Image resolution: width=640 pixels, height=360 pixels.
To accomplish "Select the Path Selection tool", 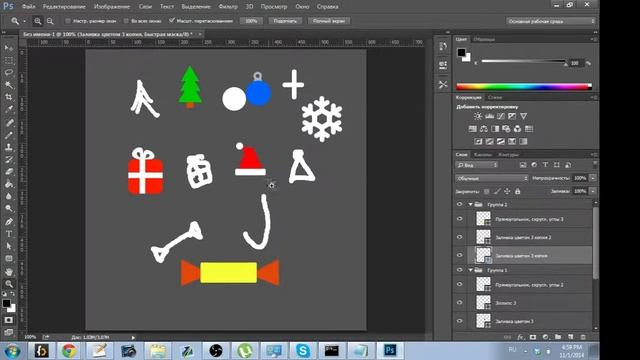I will pos(9,246).
